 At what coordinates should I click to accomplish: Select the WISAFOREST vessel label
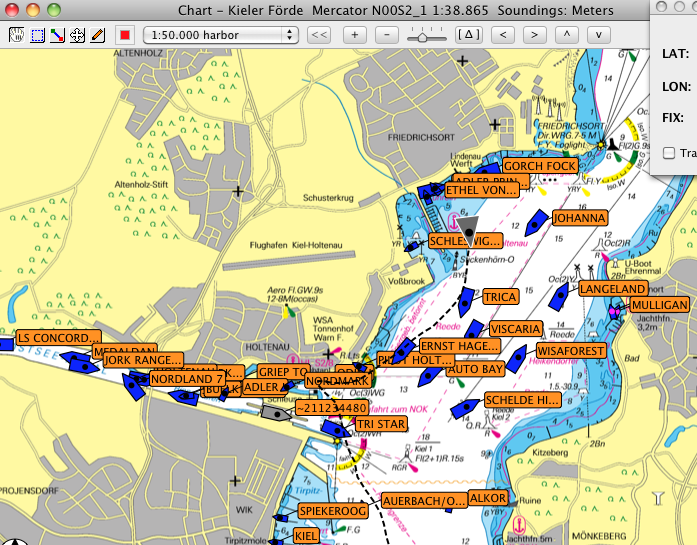point(571,351)
